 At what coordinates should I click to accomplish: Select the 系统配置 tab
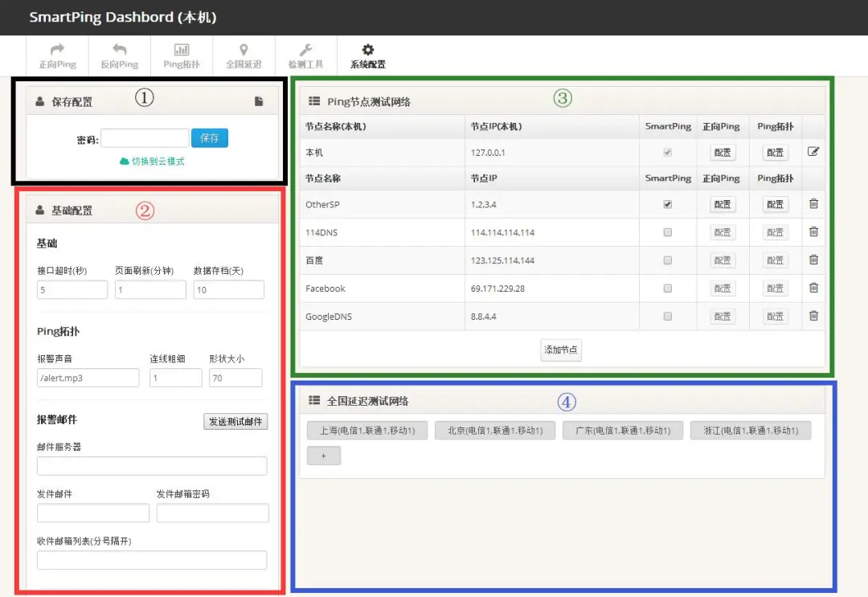(x=367, y=56)
